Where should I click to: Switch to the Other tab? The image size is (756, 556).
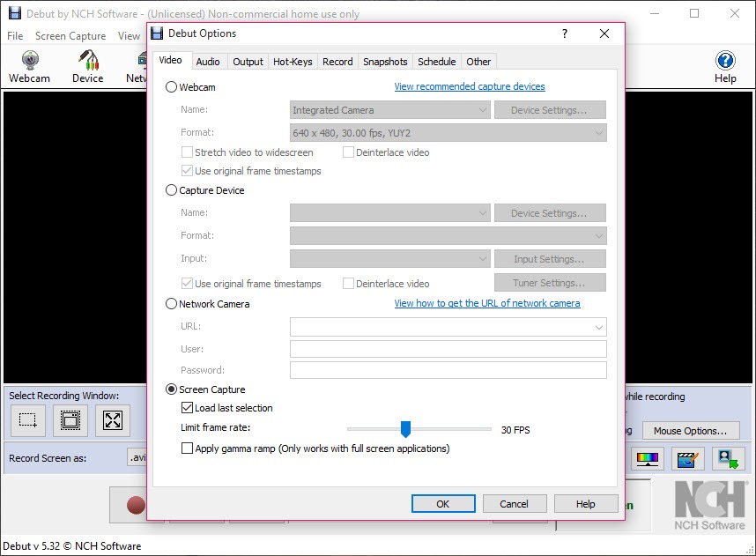pos(478,62)
